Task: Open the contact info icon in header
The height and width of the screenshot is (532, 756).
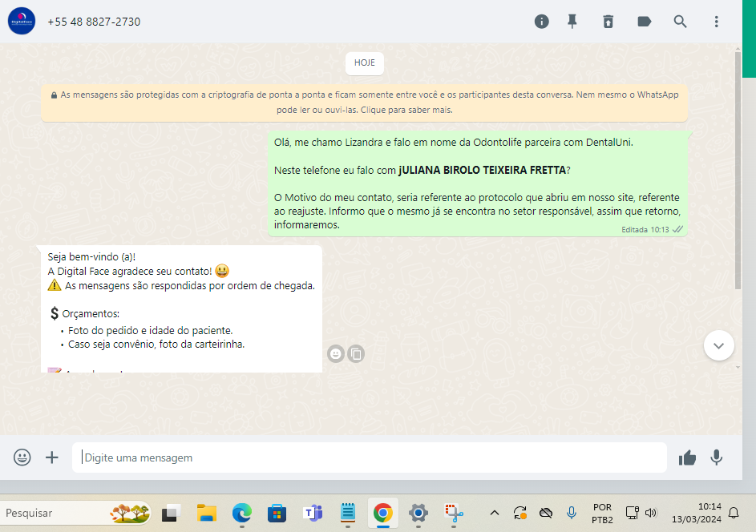Action: click(x=541, y=22)
